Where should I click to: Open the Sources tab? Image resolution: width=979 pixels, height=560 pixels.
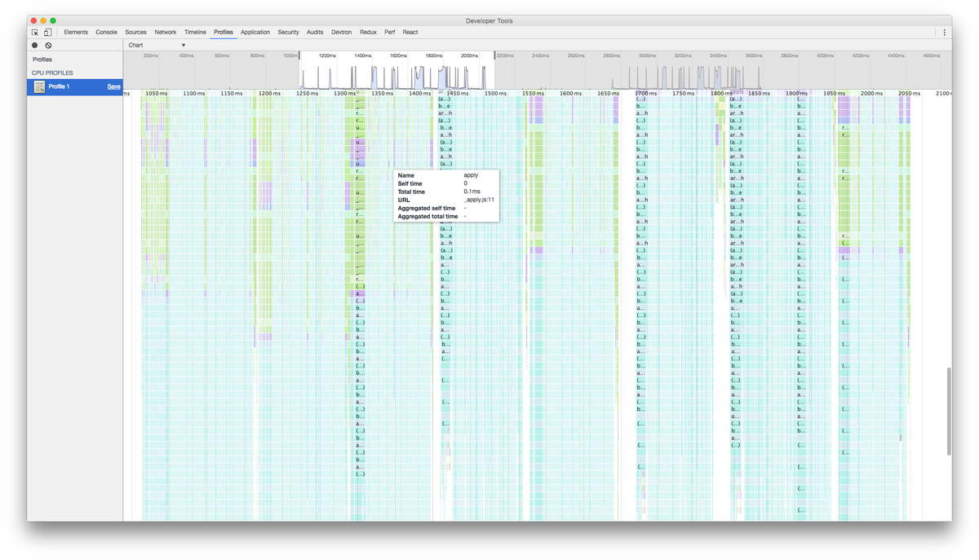[x=136, y=32]
